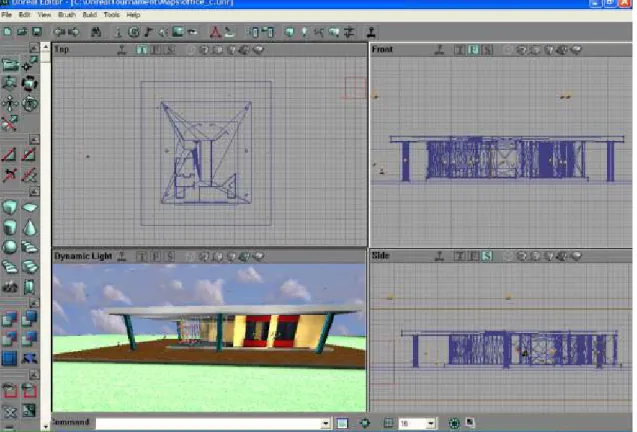Open the File menu
Screen dimensions: 637x432
(6, 15)
